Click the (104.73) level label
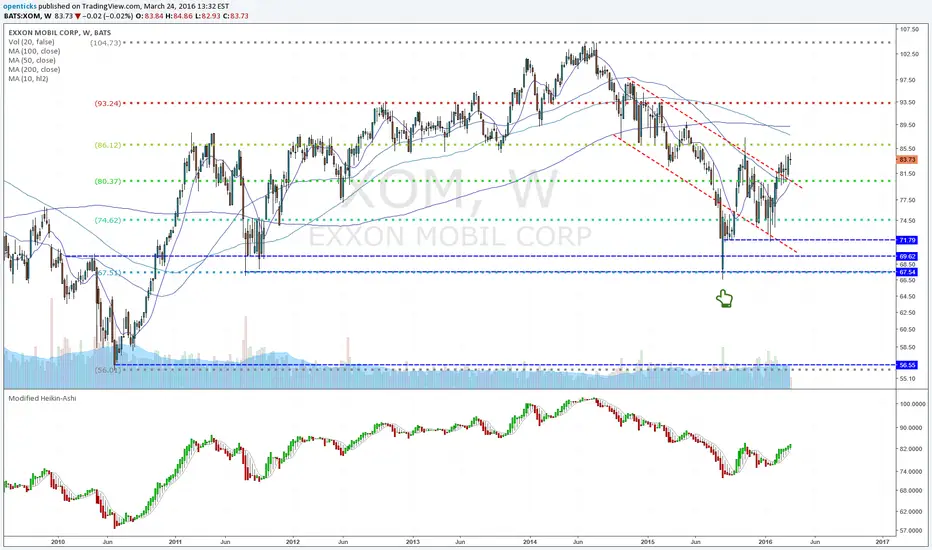This screenshot has height=550, width=932. [x=105, y=43]
